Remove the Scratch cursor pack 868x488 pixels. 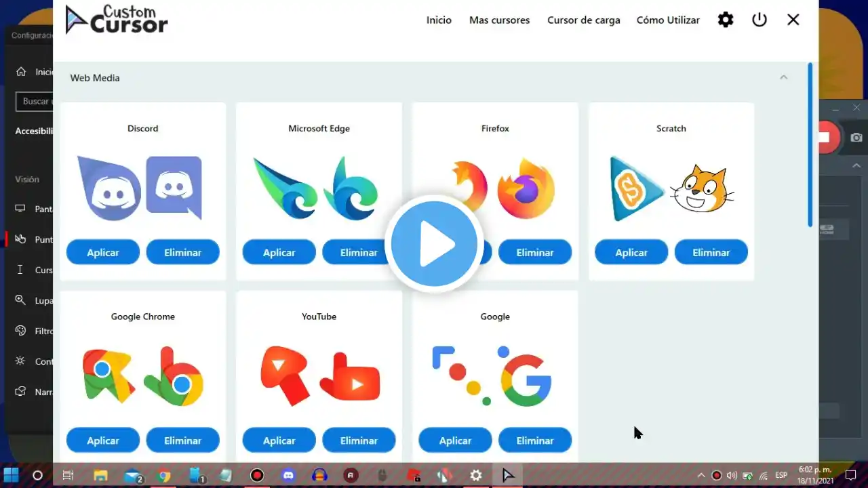(x=711, y=252)
